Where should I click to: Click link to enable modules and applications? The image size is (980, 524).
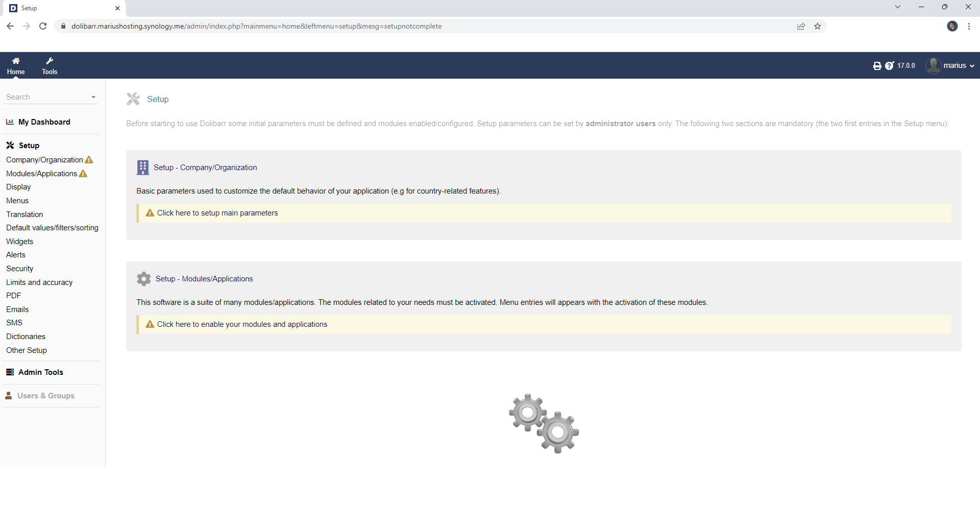tap(242, 324)
